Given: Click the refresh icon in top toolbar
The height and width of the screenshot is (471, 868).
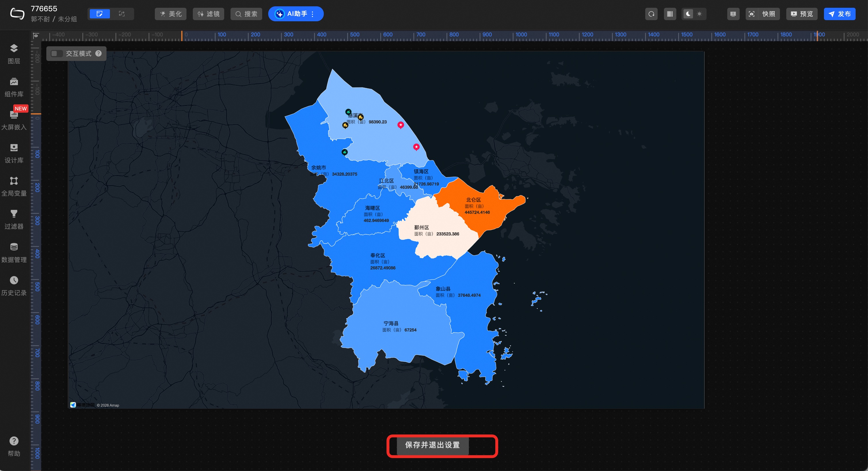Looking at the screenshot, I should pos(651,14).
